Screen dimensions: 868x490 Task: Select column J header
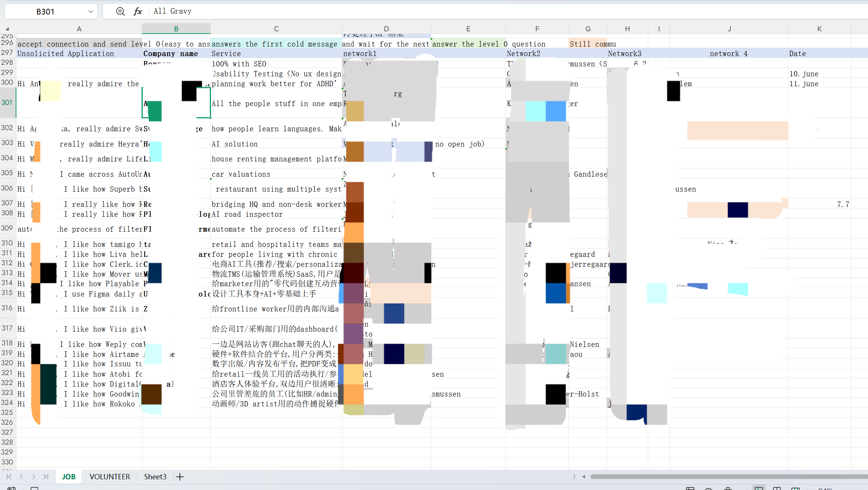729,29
